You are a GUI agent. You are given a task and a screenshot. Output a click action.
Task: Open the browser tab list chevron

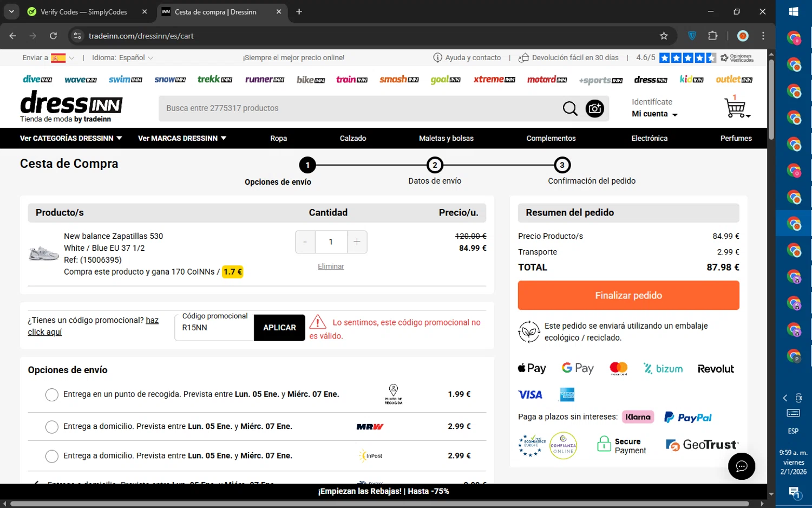click(x=11, y=11)
